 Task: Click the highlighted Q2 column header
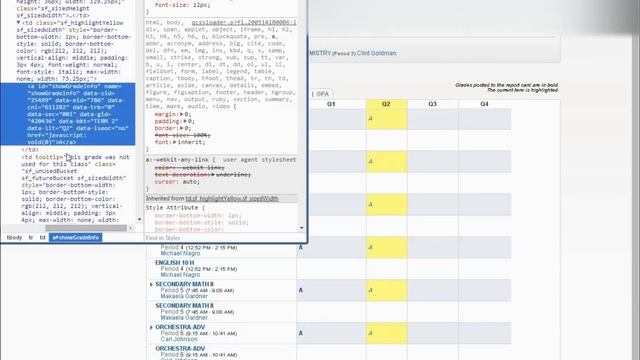(386, 104)
